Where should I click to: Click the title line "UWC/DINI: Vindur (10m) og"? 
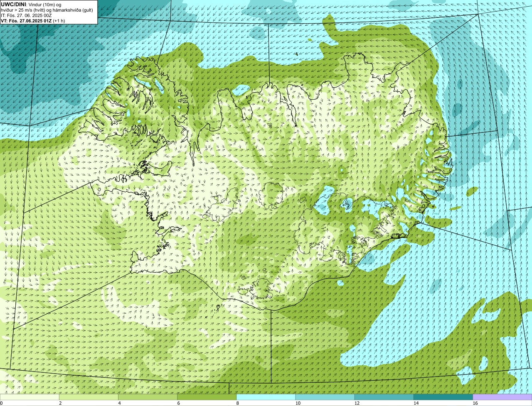click(x=31, y=4)
